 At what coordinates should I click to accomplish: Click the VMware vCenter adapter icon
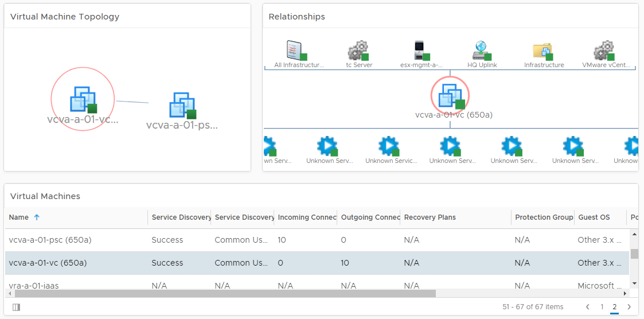(604, 50)
